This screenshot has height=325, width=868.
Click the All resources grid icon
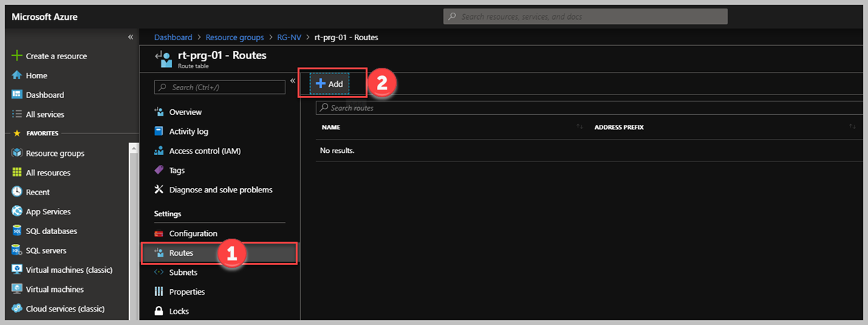(x=17, y=173)
